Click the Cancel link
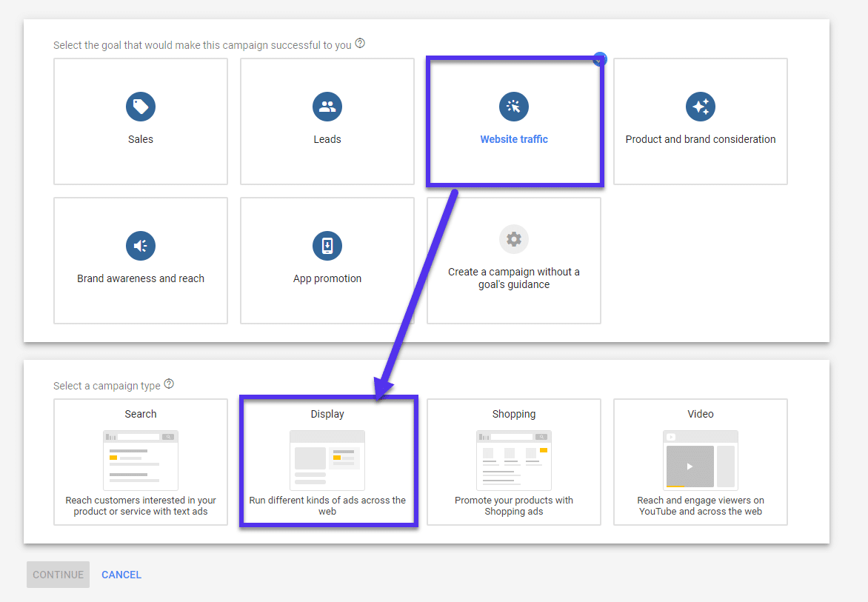This screenshot has height=602, width=868. pyautogui.click(x=121, y=574)
